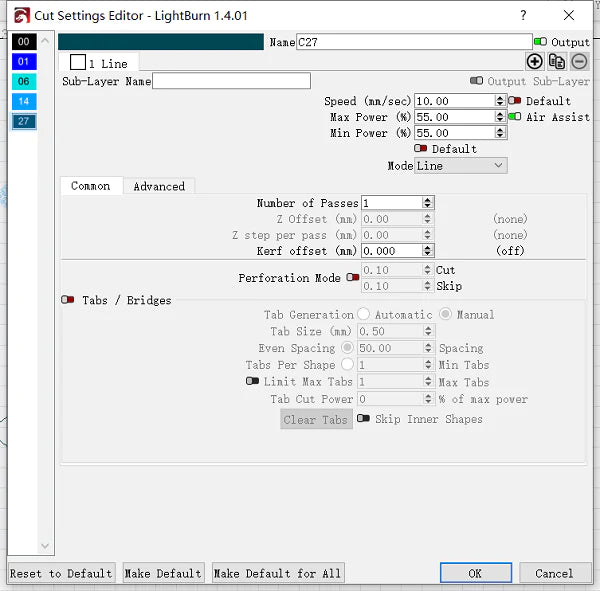Click the Make Default for All button
The height and width of the screenshot is (591, 600).
pyautogui.click(x=277, y=573)
